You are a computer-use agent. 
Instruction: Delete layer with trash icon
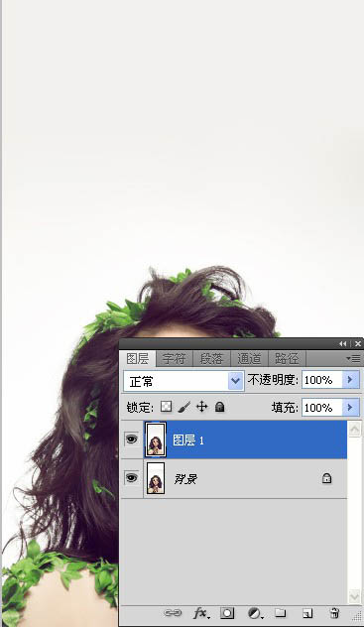point(334,612)
